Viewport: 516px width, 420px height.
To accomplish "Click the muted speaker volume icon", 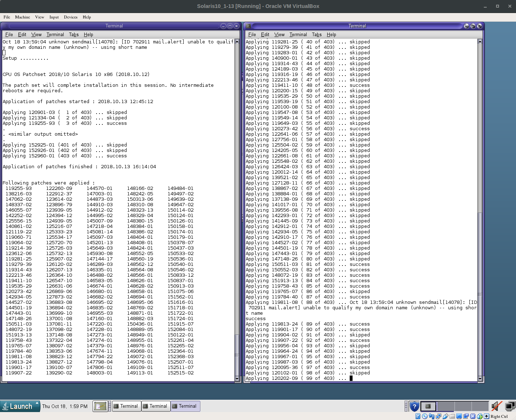I will coord(497,406).
